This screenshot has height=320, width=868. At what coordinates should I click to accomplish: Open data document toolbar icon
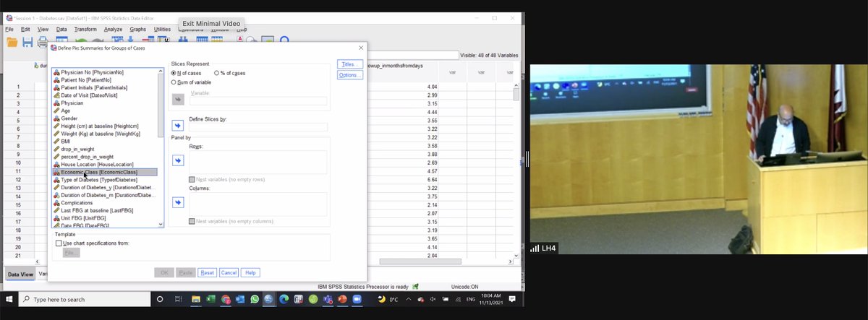click(12, 42)
